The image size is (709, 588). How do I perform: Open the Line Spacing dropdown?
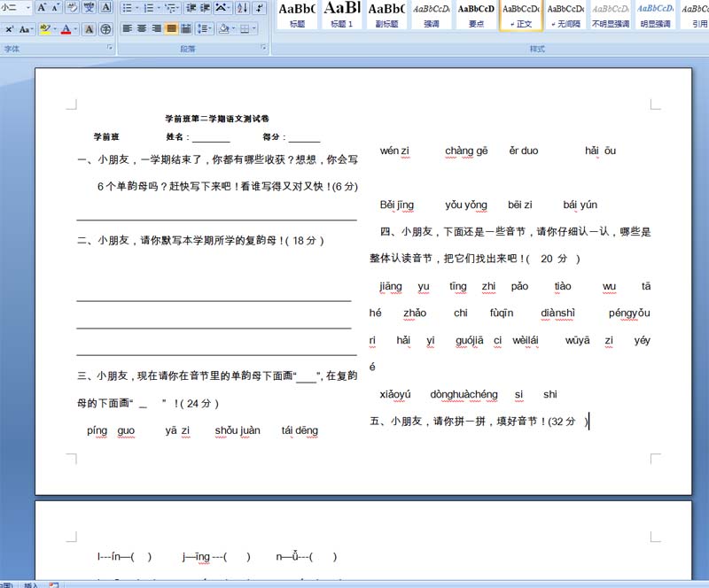tap(205, 29)
